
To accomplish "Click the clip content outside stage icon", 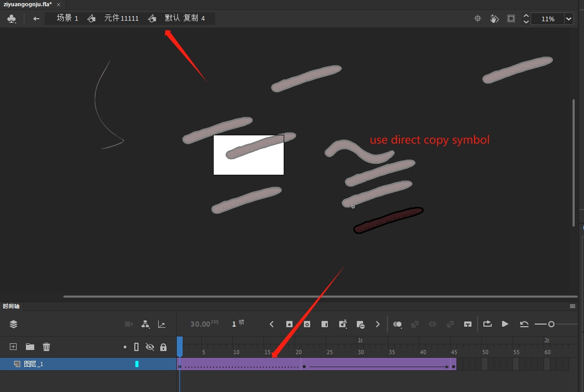I will [x=511, y=18].
